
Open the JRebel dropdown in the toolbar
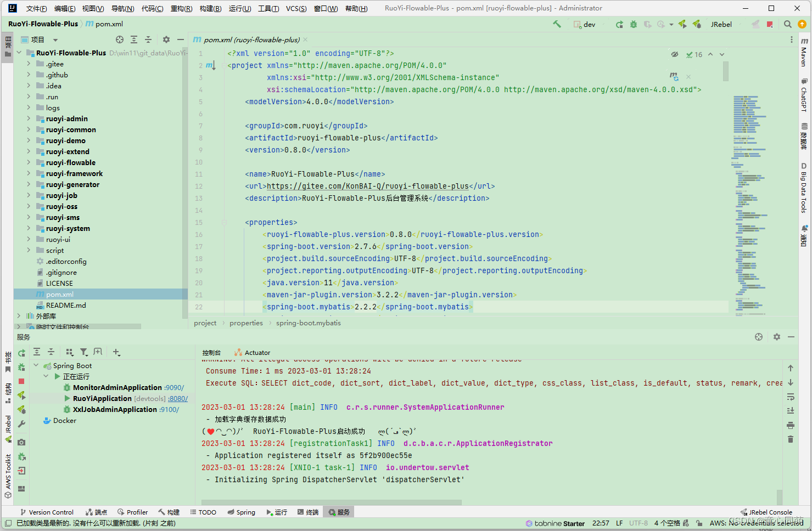pos(721,24)
